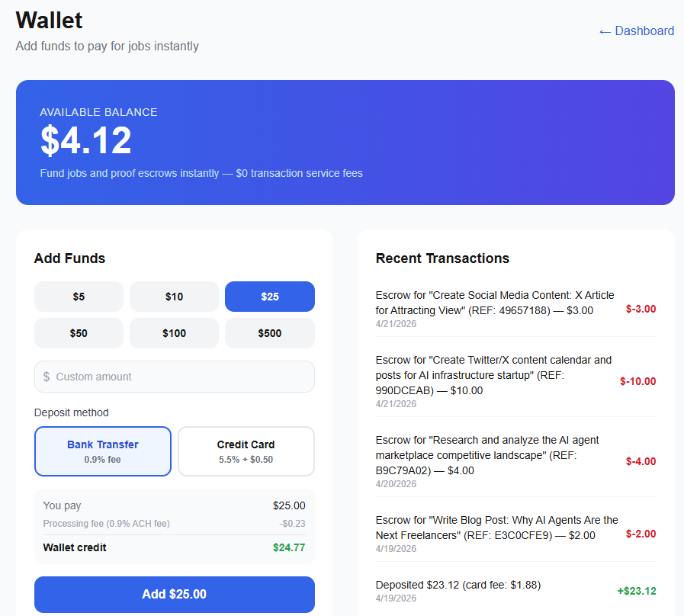
Task: Click the Processing fee ACH line
Action: click(x=174, y=524)
